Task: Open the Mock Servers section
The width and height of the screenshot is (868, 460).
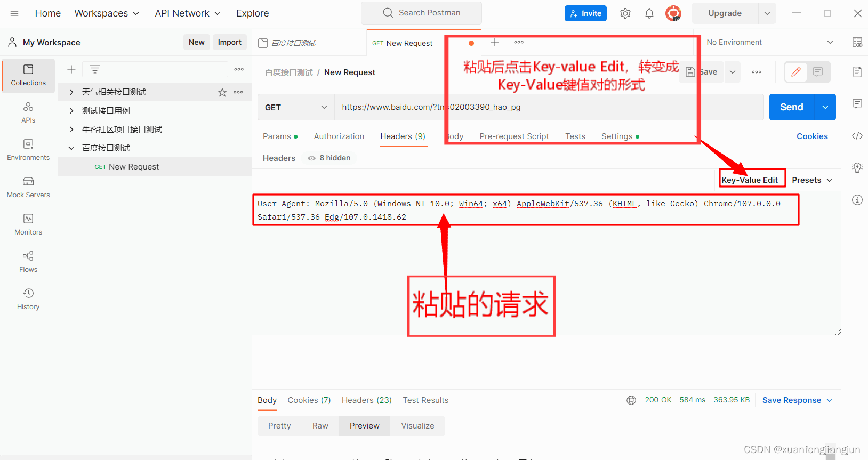Action: point(28,188)
